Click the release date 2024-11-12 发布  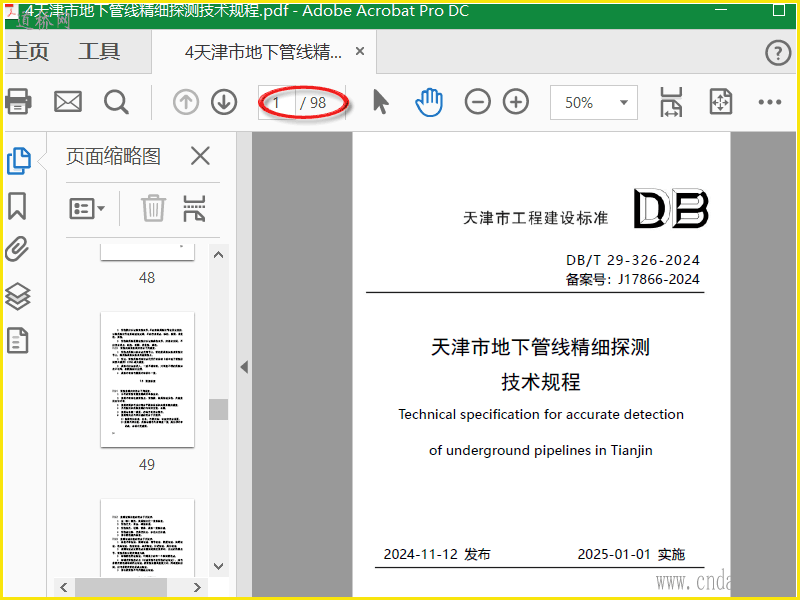pyautogui.click(x=437, y=554)
